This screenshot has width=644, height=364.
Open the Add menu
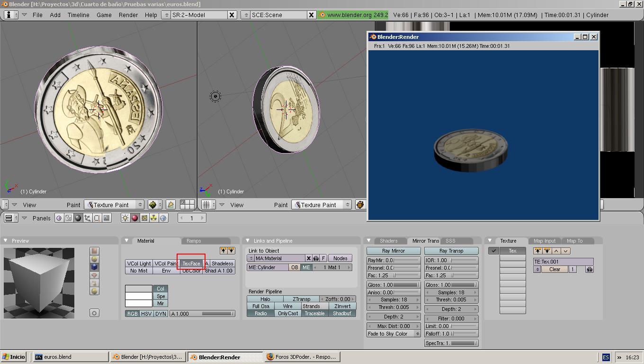(55, 15)
